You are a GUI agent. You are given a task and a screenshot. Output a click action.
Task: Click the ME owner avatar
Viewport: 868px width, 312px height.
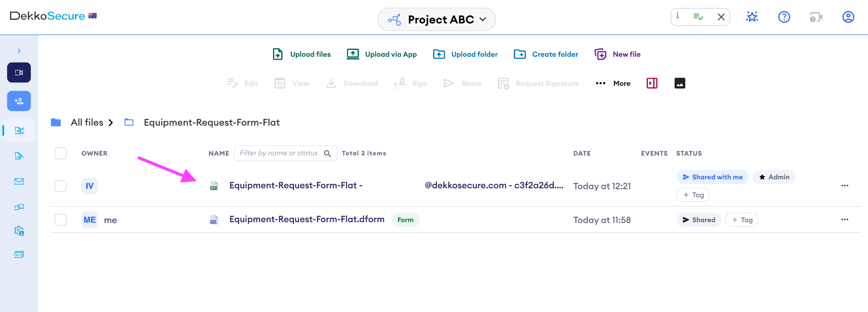coord(89,220)
